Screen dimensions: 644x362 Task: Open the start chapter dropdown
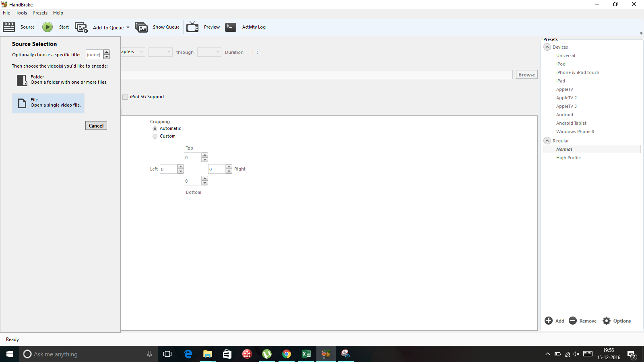coord(160,52)
